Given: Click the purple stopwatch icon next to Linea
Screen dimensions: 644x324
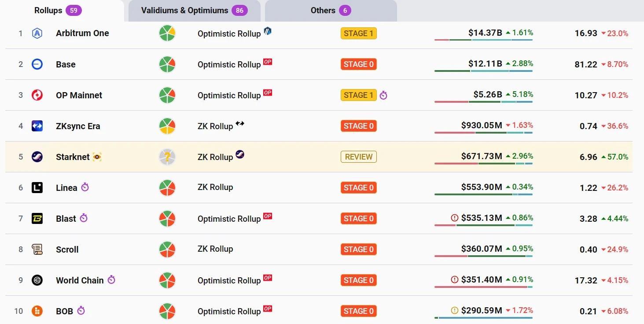Looking at the screenshot, I should click(85, 187).
